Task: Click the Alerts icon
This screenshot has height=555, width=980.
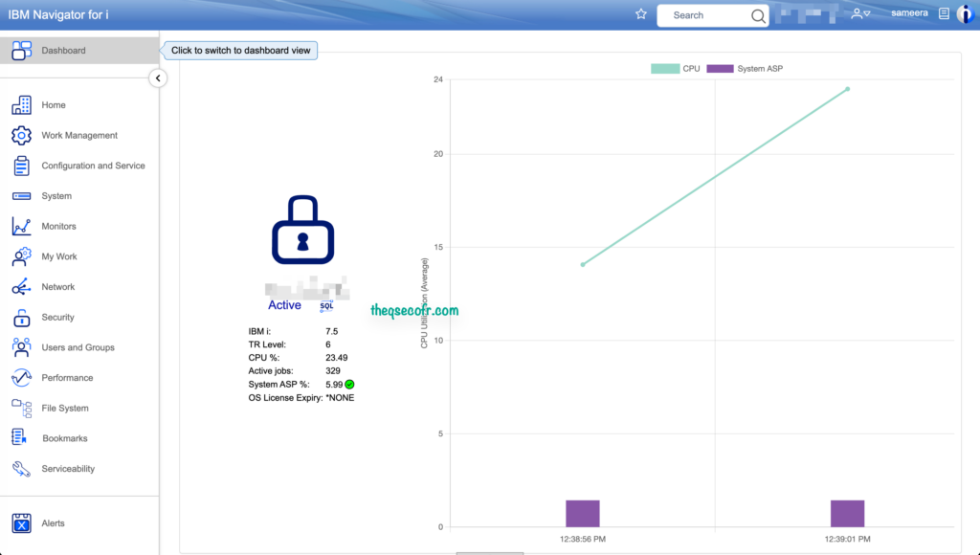Action: tap(21, 523)
